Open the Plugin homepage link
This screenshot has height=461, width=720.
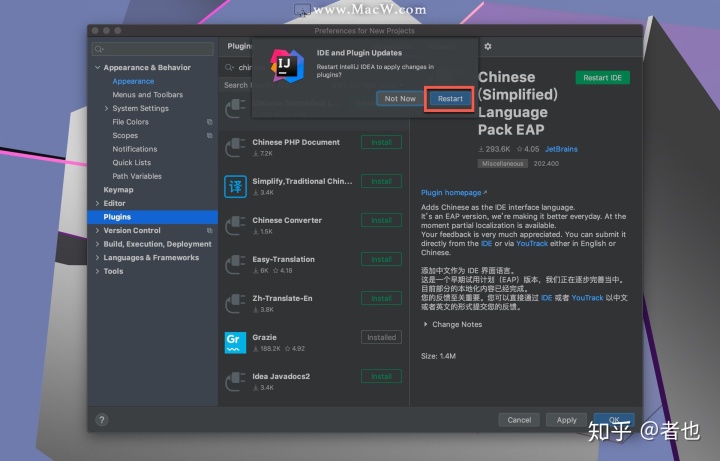click(453, 192)
